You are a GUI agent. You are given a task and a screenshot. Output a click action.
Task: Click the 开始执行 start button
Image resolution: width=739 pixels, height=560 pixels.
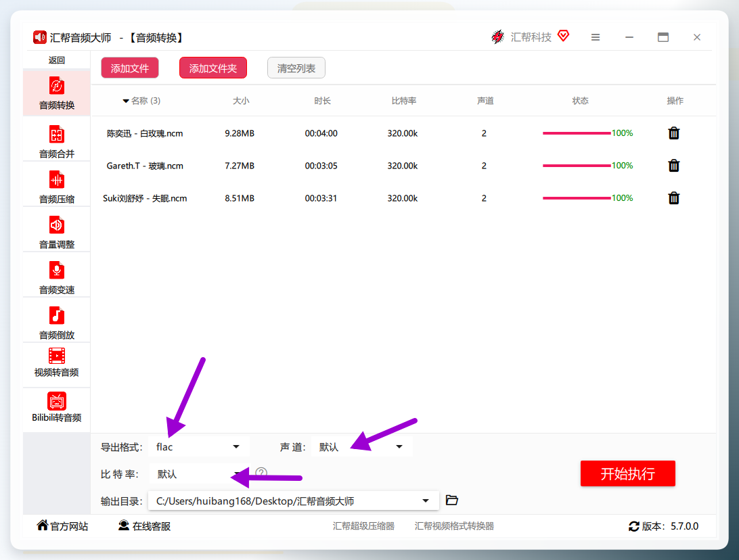click(628, 473)
